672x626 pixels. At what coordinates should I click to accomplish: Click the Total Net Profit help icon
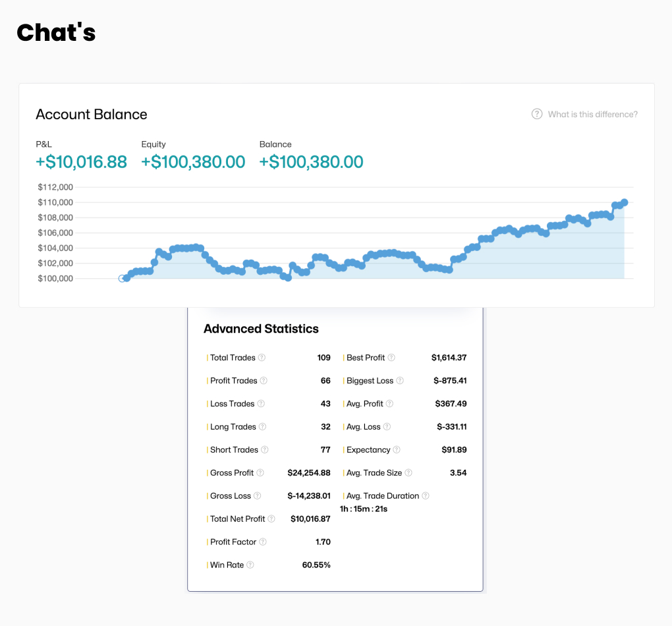point(271,519)
